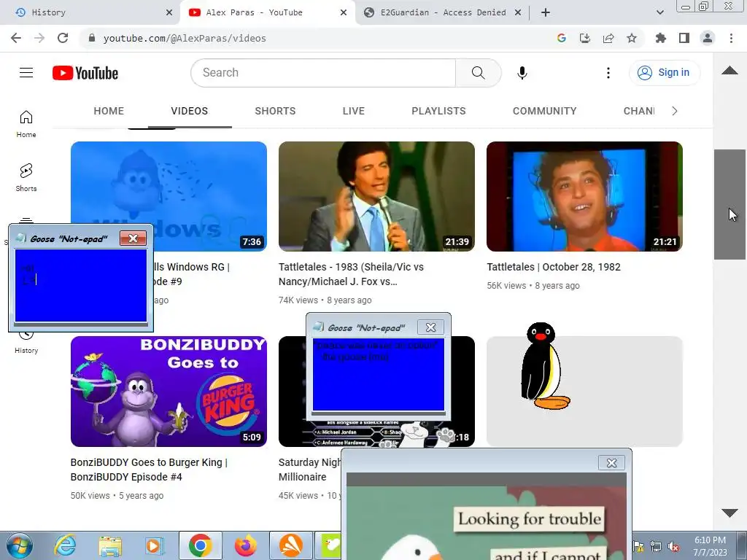Go forward in browser history

click(39, 38)
